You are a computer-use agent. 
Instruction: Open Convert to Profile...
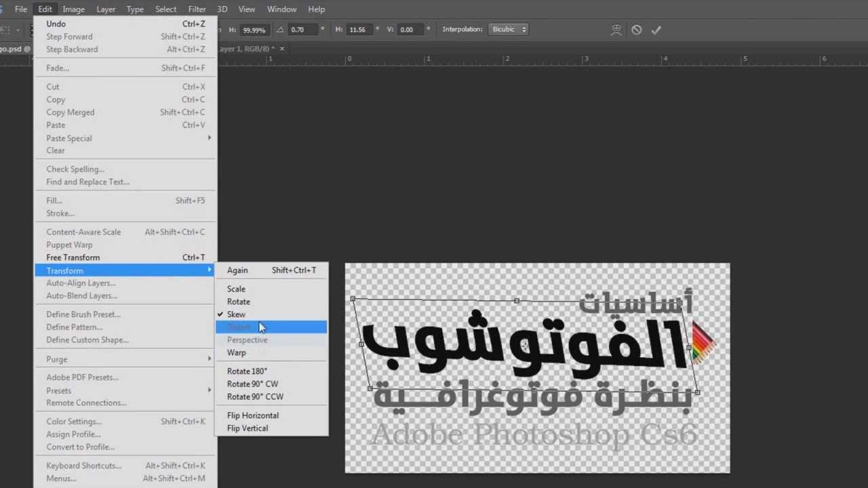(x=125, y=447)
